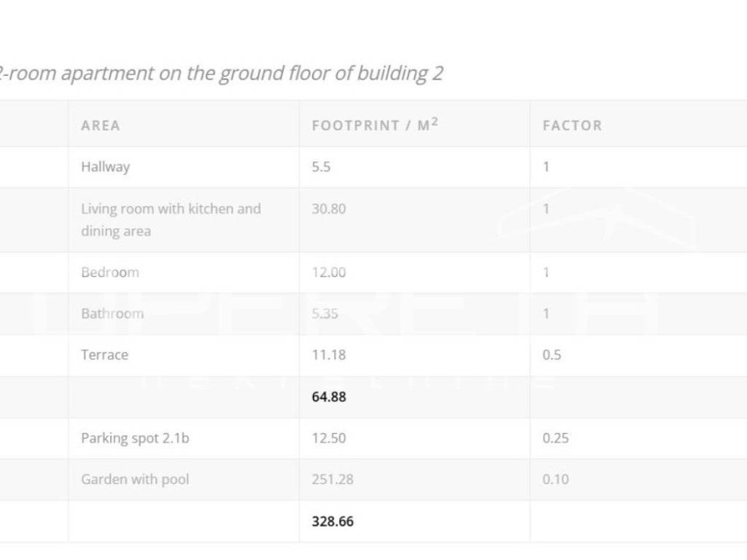
Task: Select the bold total 328.66
Action: click(x=333, y=522)
